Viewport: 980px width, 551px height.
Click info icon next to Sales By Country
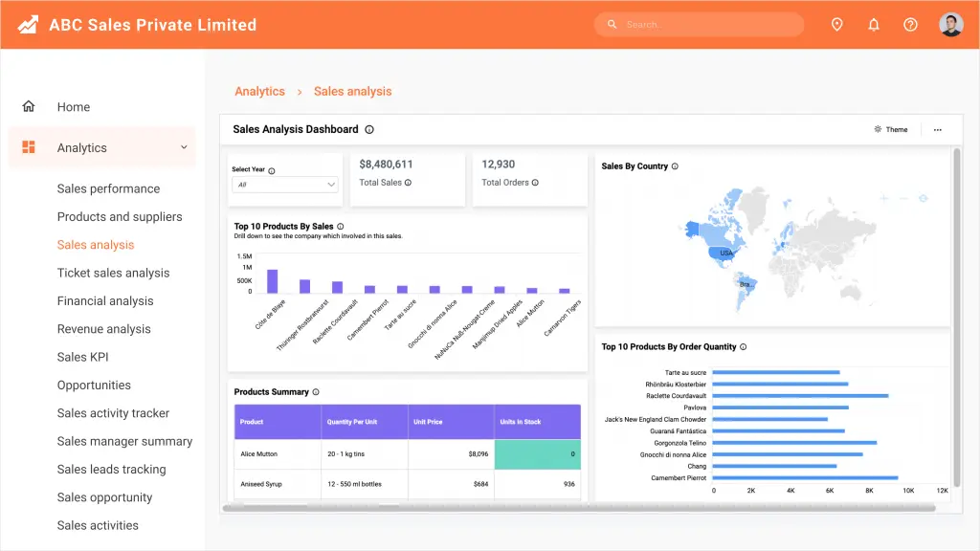tap(675, 166)
